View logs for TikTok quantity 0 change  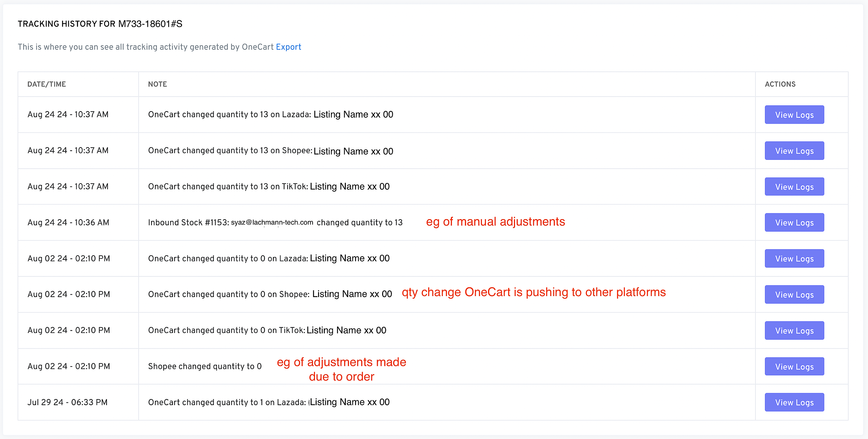click(x=794, y=331)
